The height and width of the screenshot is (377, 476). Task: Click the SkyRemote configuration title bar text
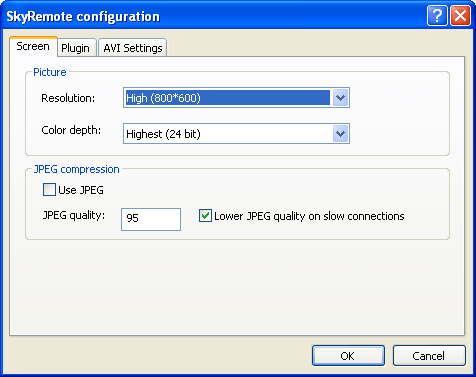tap(83, 17)
